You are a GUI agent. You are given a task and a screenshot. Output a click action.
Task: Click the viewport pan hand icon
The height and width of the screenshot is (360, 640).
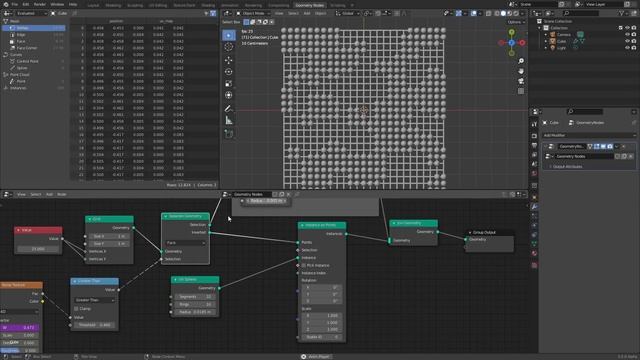[521, 71]
